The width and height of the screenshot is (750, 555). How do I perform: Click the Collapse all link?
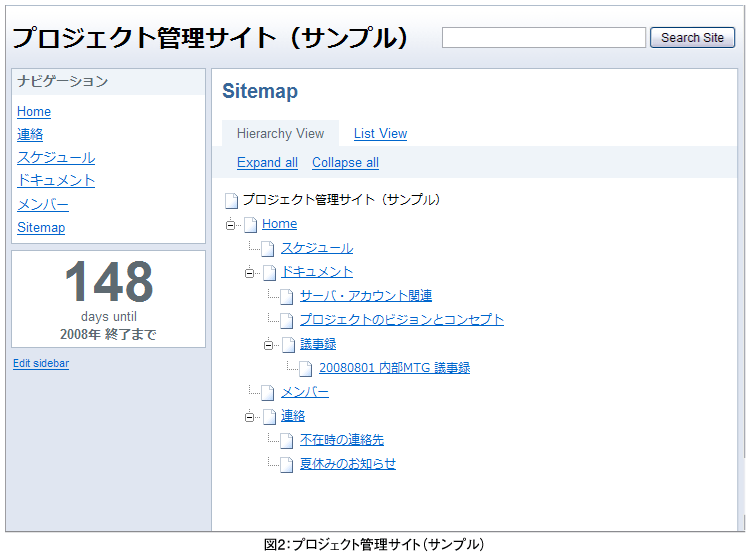pyautogui.click(x=345, y=163)
